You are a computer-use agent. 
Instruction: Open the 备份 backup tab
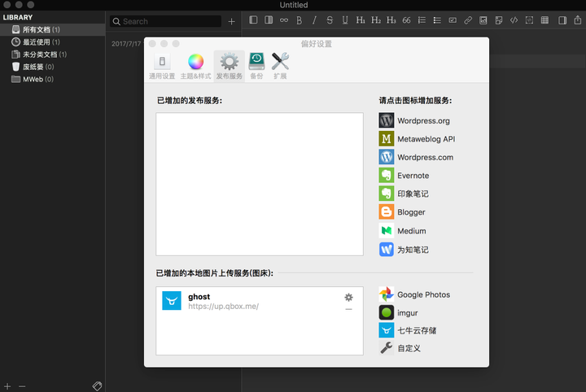click(x=256, y=66)
